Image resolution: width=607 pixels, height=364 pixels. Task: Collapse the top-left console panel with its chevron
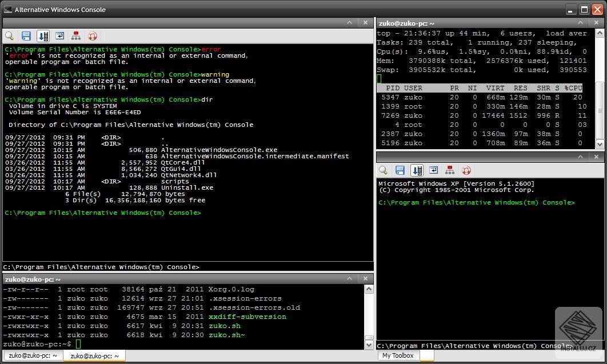tap(350, 23)
